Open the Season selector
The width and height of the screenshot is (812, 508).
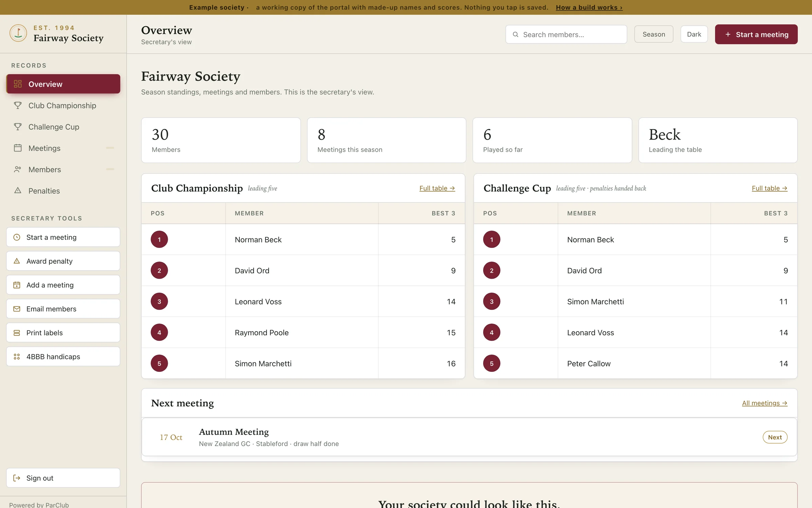(654, 34)
